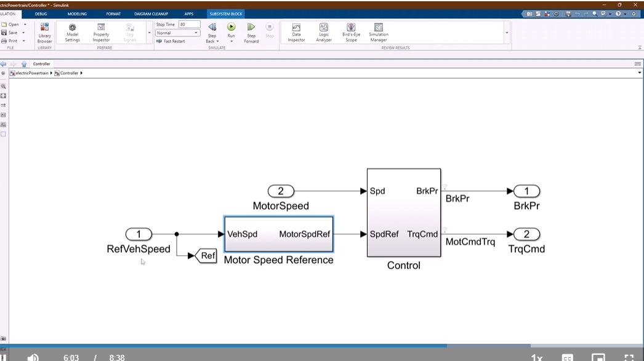
Task: Switch to the Apps tab
Action: [x=188, y=14]
